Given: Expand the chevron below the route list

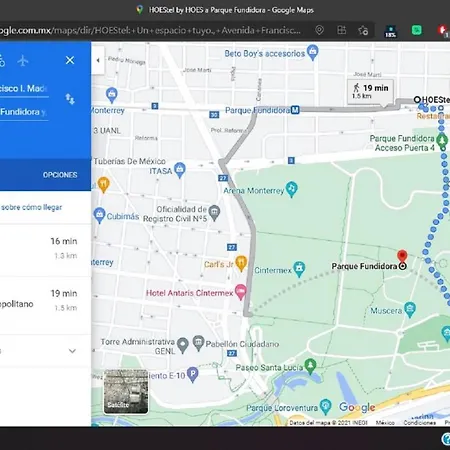Looking at the screenshot, I should click(x=72, y=351).
